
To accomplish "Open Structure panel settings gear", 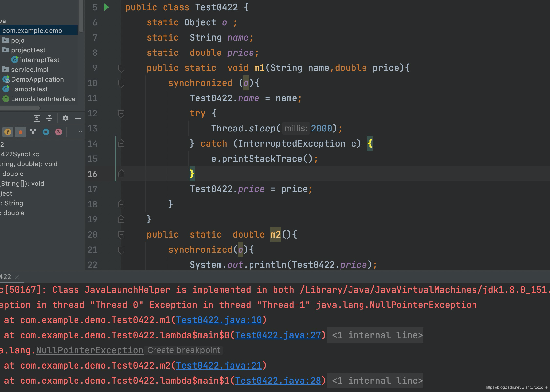I will [65, 119].
